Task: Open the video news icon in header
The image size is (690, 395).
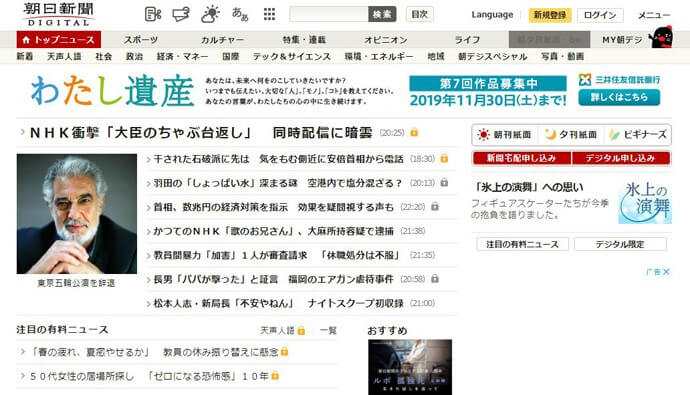Action: pos(153,14)
